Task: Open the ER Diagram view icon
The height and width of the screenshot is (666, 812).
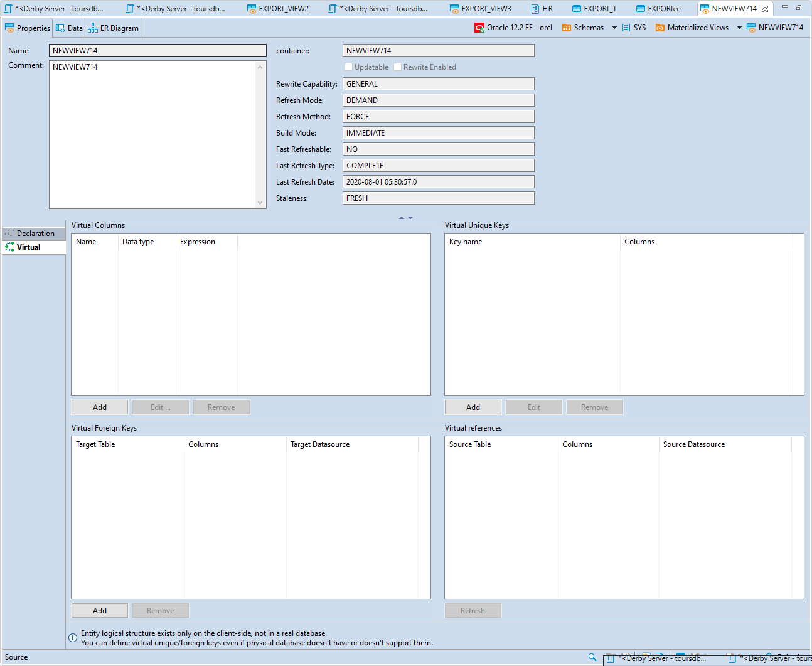Action: click(x=92, y=27)
